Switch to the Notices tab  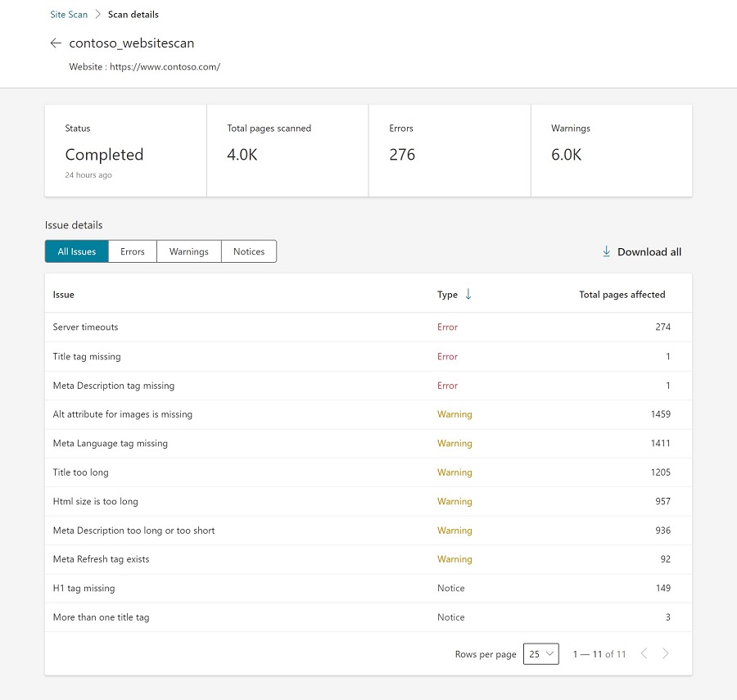tap(249, 251)
